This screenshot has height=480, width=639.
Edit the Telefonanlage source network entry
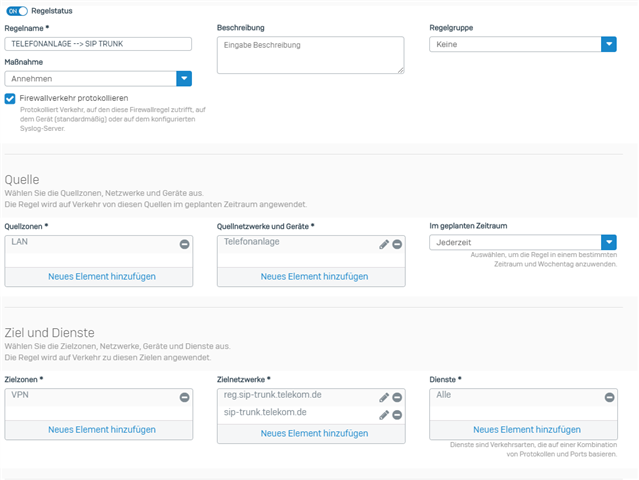click(384, 244)
